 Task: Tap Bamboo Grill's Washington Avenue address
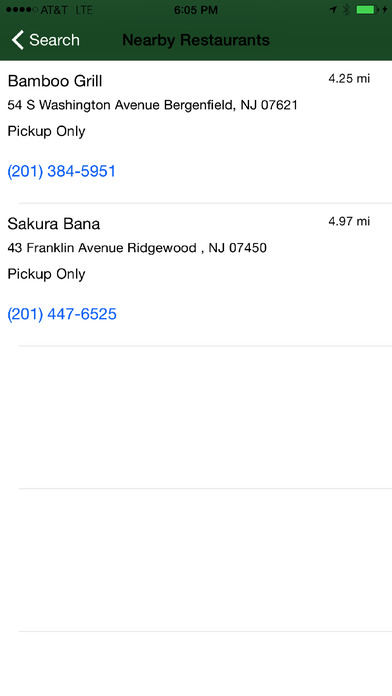152,105
